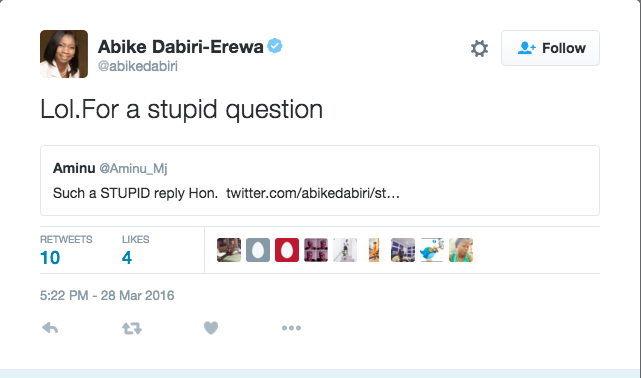This screenshot has width=641, height=378.
Task: Click the last avatar with green top
Action: tap(461, 250)
